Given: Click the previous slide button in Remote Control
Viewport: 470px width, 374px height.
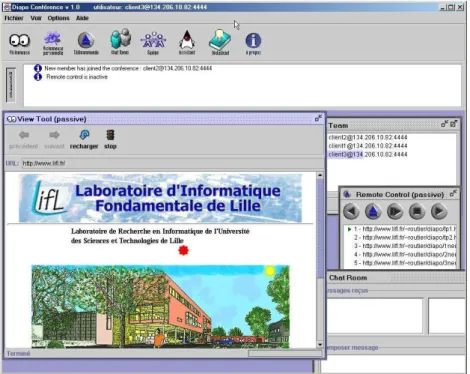Looking at the screenshot, I should click(x=351, y=211).
